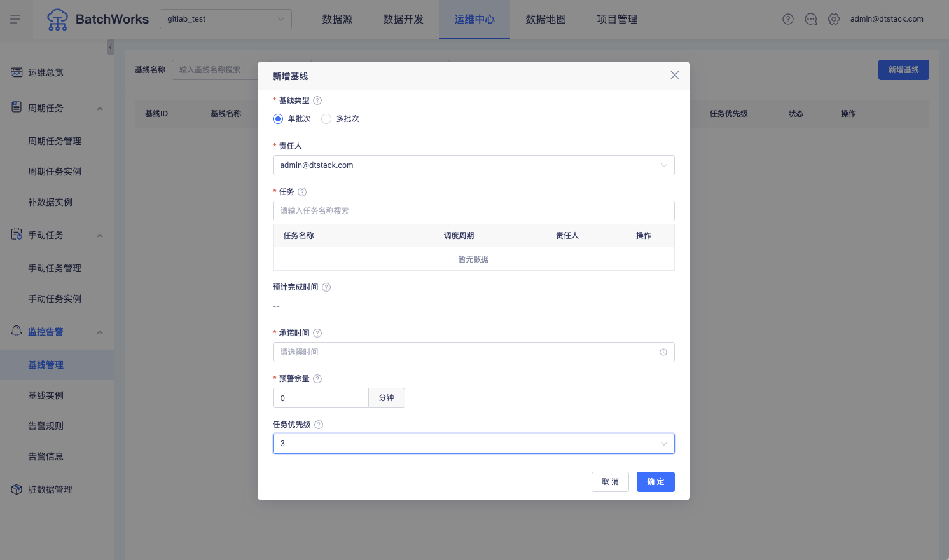Image resolution: width=949 pixels, height=560 pixels.
Task: Collapse the 周期任务 sidebar group chevron
Action: [100, 109]
